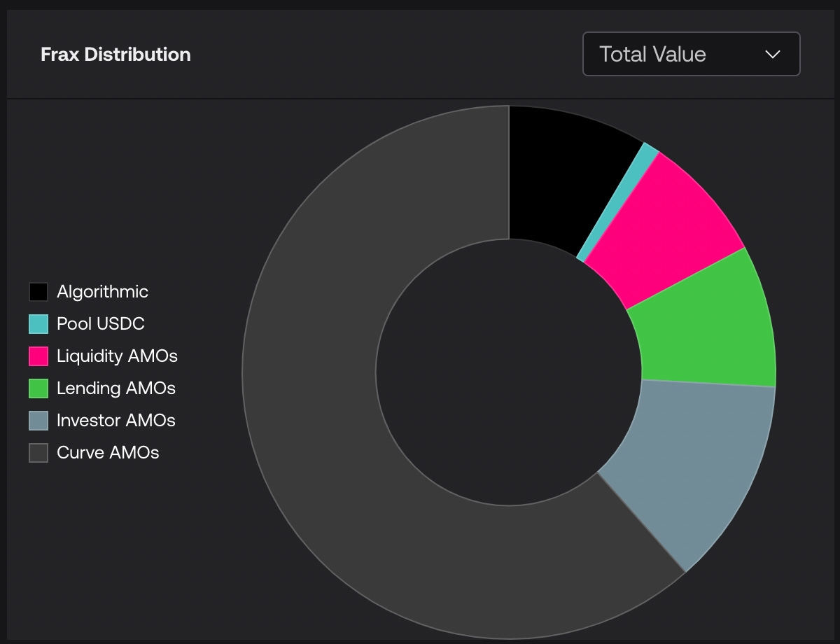840x644 pixels.
Task: Toggle the Algorithmic legend label
Action: pos(103,292)
